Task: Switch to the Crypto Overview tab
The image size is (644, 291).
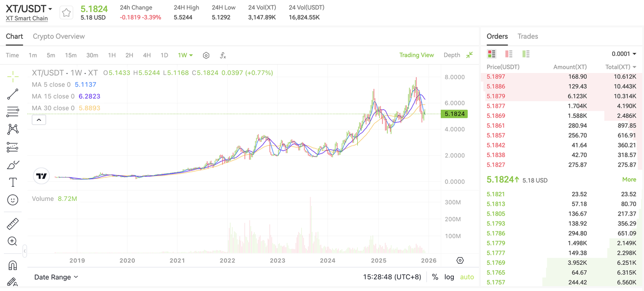Action: tap(58, 36)
